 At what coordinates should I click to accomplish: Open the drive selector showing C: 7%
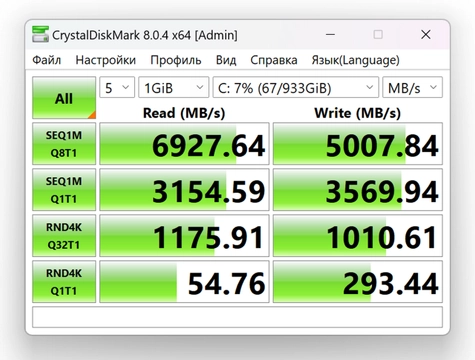(296, 88)
